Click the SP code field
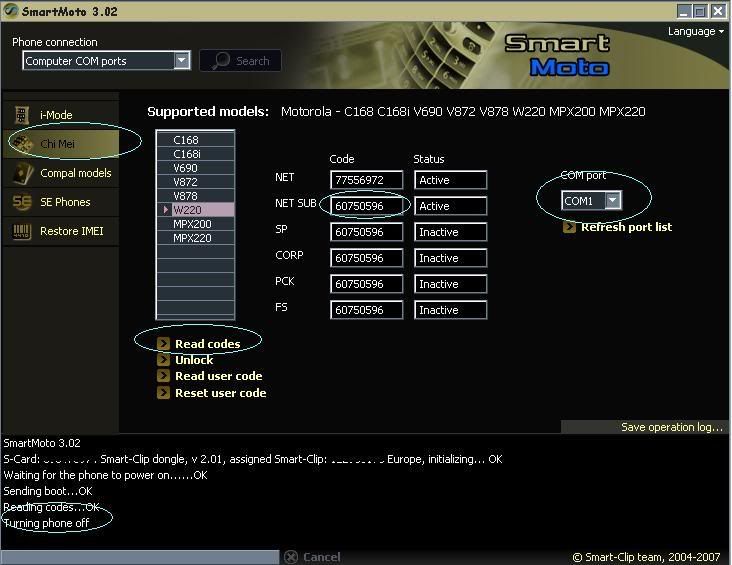Viewport: 732px width, 565px height. [x=366, y=232]
